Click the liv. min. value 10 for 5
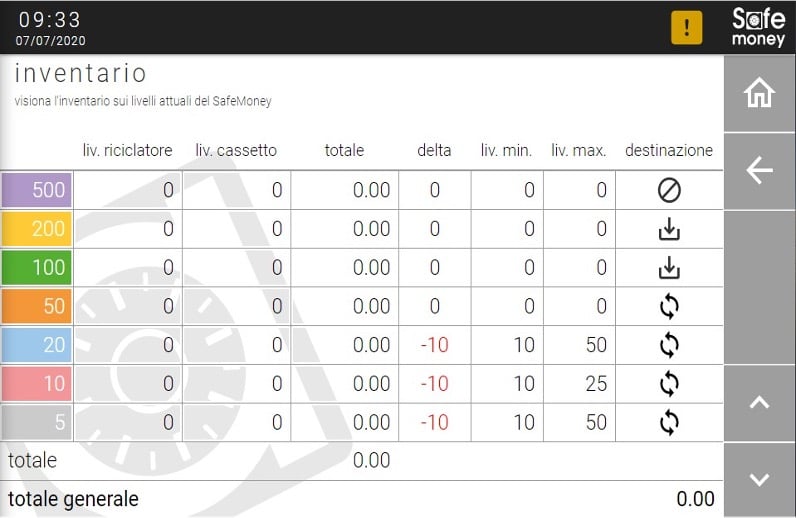This screenshot has height=518, width=796. point(524,423)
